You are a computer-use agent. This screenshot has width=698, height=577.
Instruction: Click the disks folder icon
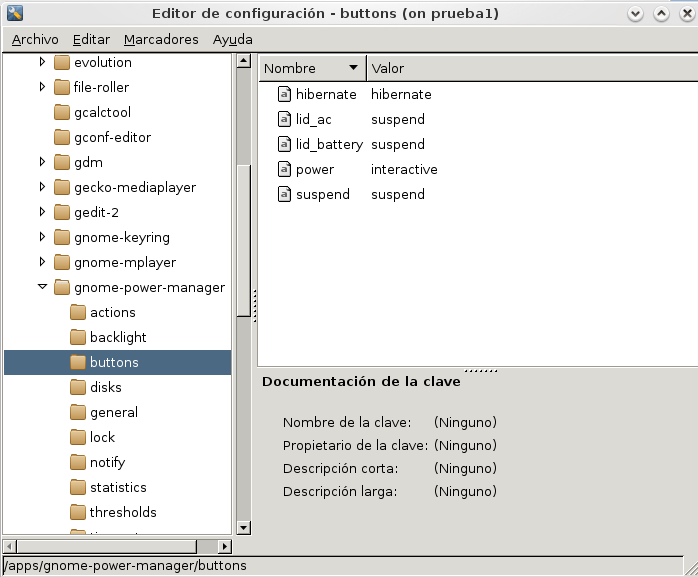78,387
